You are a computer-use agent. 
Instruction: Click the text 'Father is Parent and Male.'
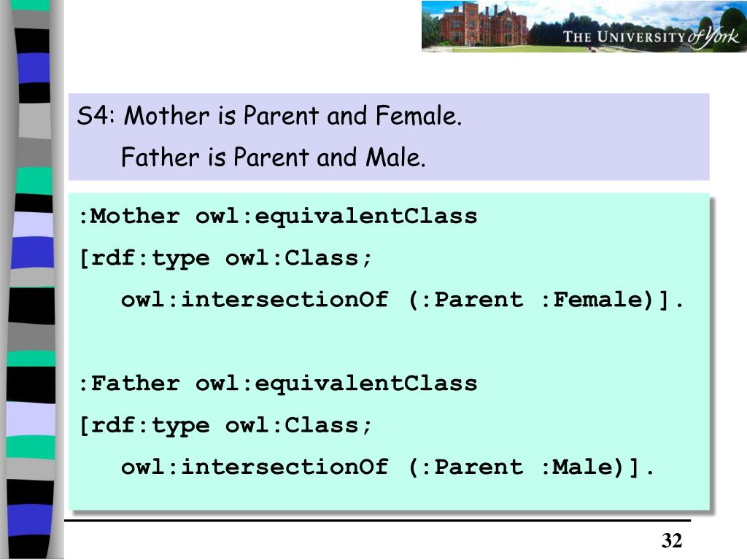(x=273, y=157)
